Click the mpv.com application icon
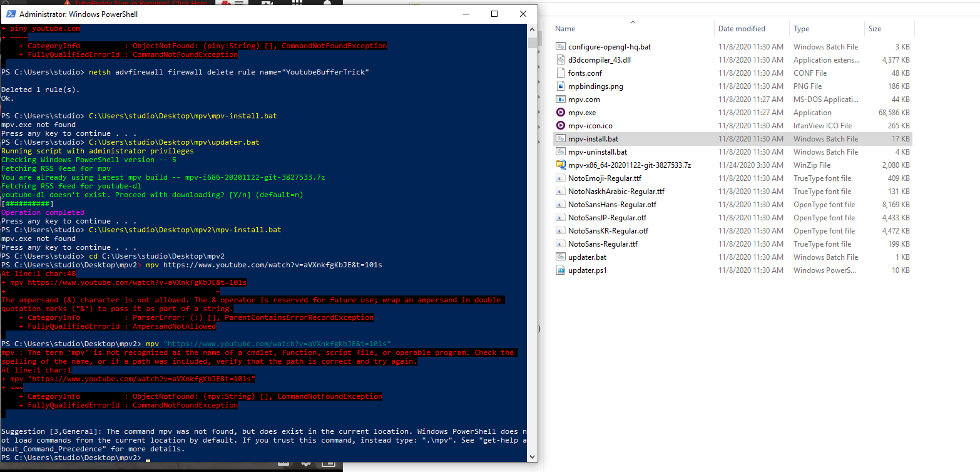The width and height of the screenshot is (980, 472). [561, 100]
